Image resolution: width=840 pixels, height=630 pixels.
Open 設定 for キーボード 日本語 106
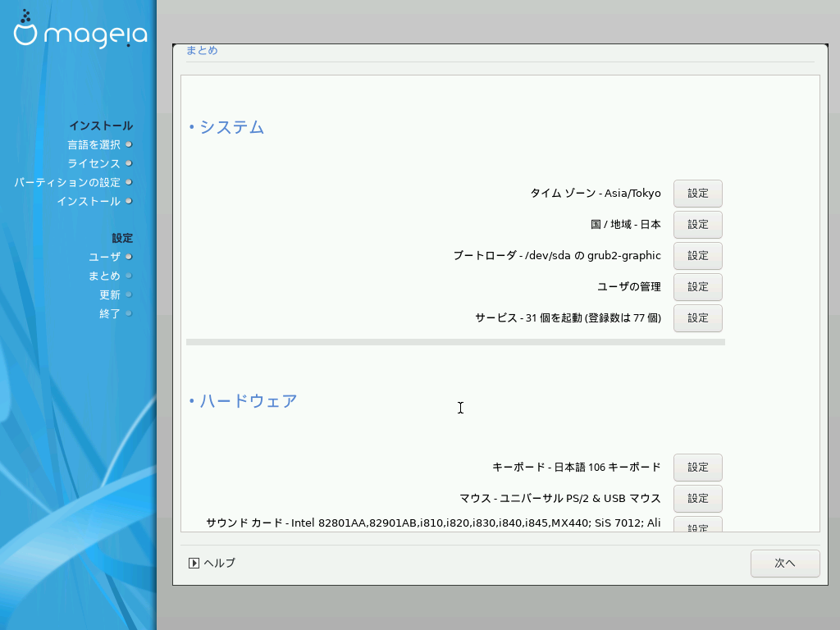697,467
